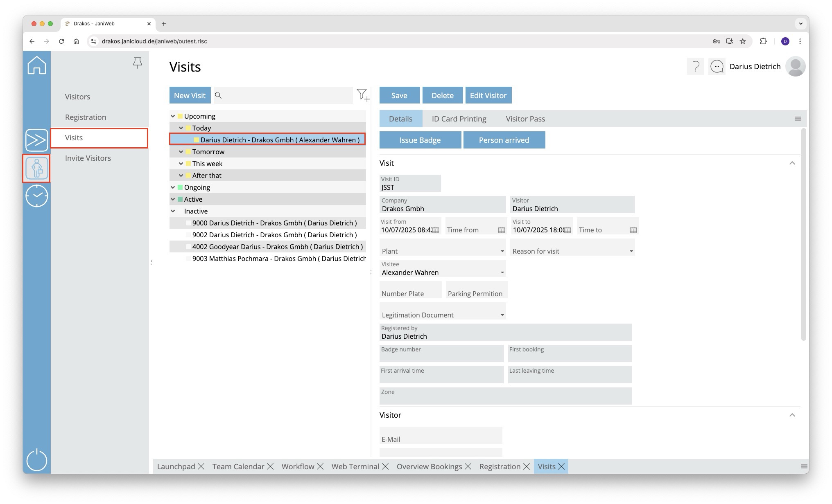This screenshot has width=832, height=504.
Task: Open the double-arrow workflow module icon
Action: (36, 140)
